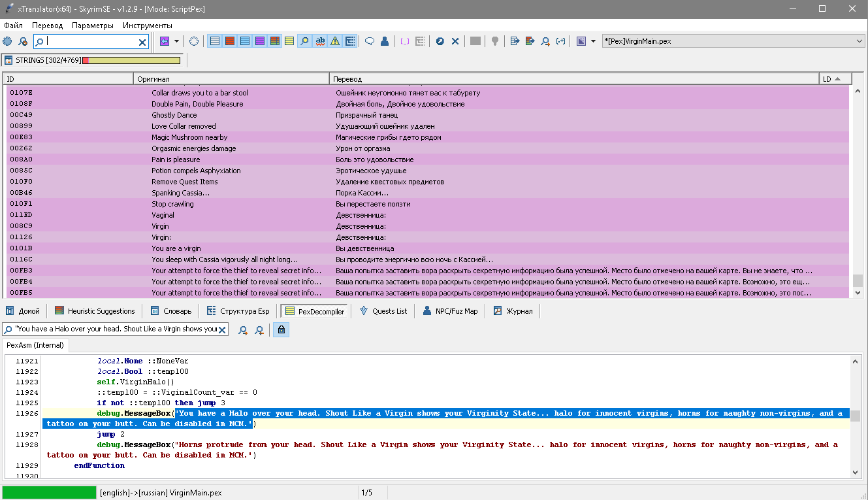Toggle the red-striped list filter button
868x500 pixels.
coord(229,41)
